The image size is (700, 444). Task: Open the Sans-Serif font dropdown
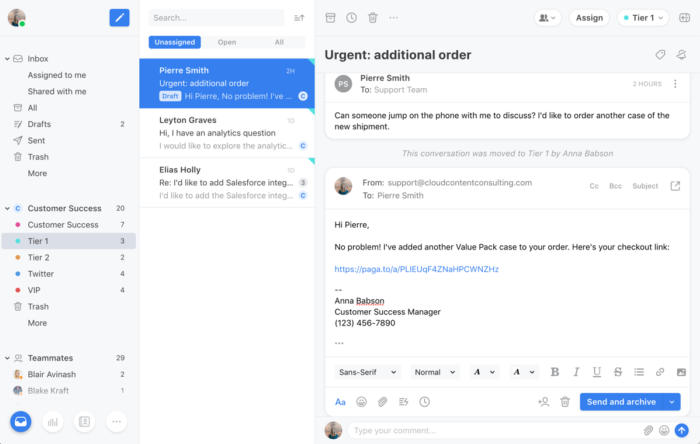click(367, 372)
